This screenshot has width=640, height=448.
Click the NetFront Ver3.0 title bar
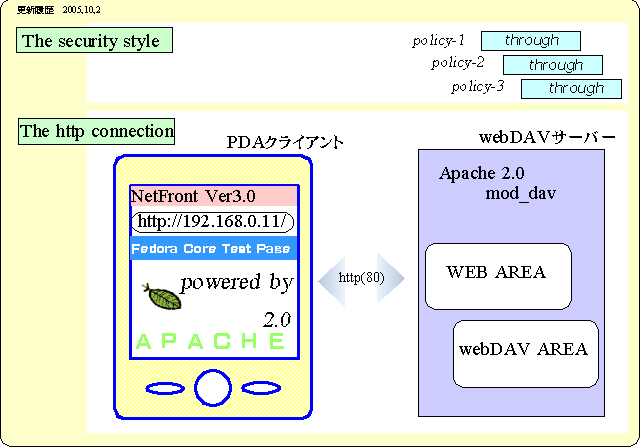(x=213, y=196)
